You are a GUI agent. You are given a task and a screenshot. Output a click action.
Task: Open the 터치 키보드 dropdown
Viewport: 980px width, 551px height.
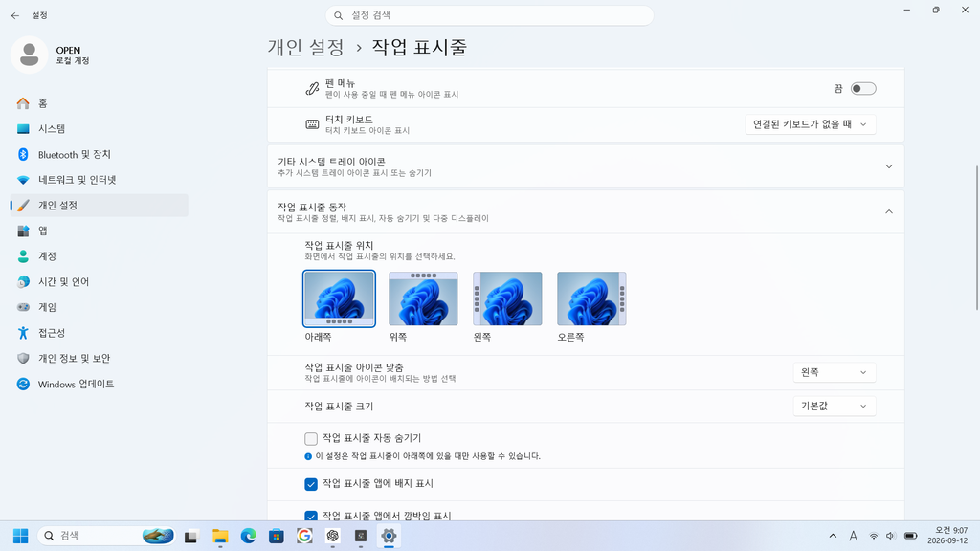point(810,124)
